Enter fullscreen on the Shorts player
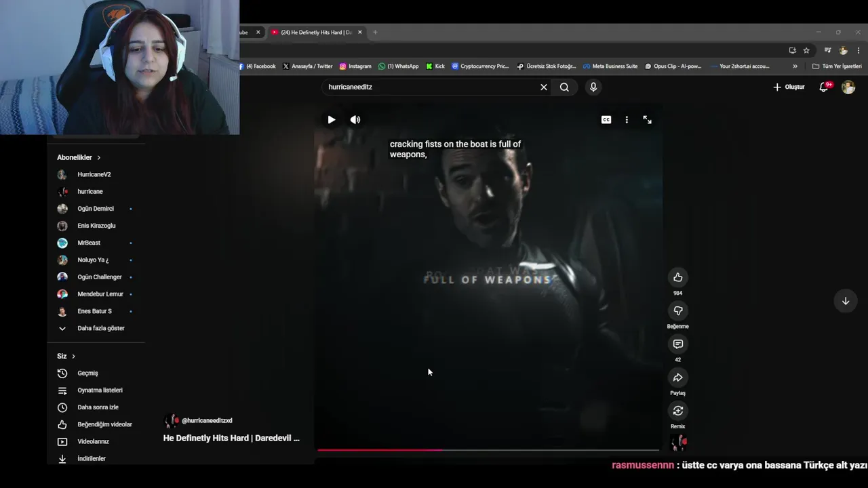This screenshot has width=868, height=488. [x=648, y=119]
